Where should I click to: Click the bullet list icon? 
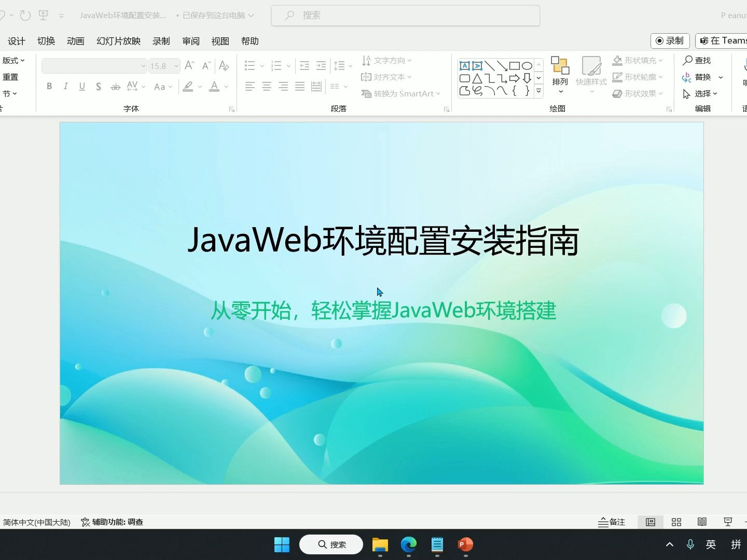click(x=250, y=66)
